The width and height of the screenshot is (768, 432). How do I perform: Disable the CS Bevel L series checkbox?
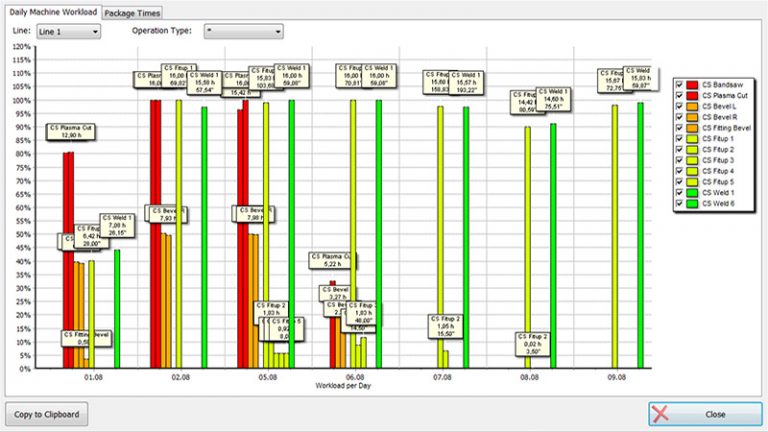click(679, 106)
